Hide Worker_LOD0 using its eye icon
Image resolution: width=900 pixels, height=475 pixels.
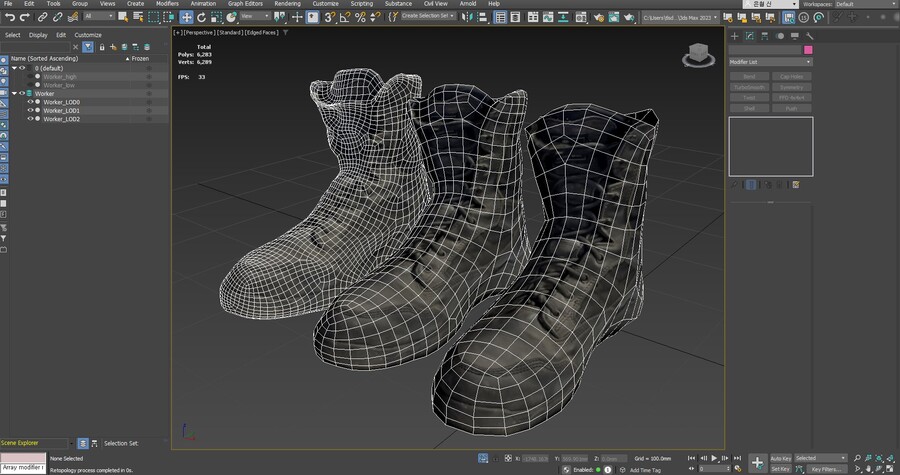[x=30, y=102]
